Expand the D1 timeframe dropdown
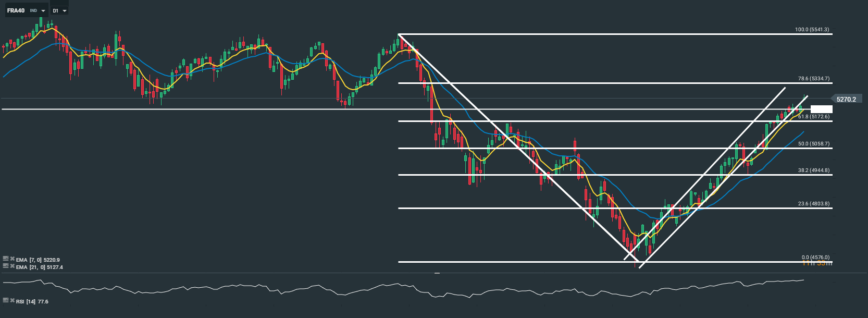Viewport: 868px width, 318px height. pyautogui.click(x=64, y=11)
